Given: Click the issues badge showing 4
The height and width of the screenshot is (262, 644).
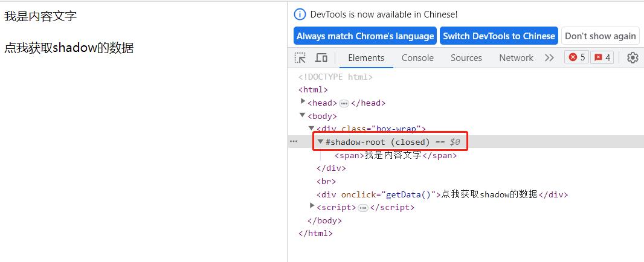Looking at the screenshot, I should tap(602, 57).
